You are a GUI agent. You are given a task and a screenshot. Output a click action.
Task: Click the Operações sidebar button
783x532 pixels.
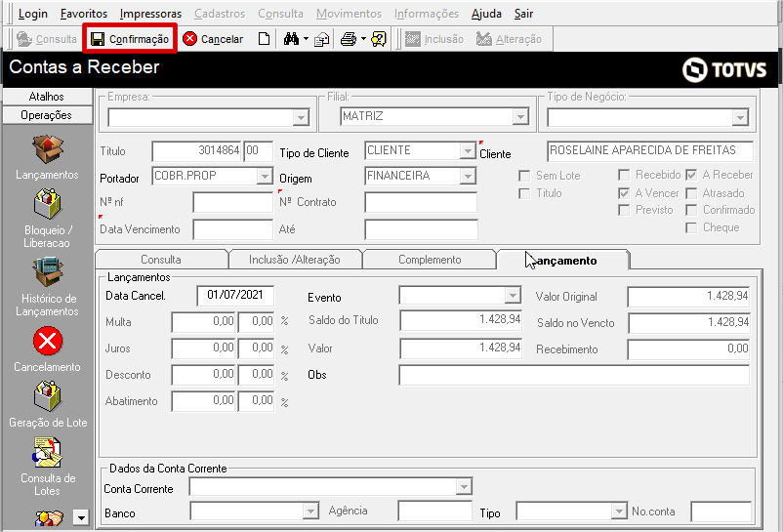(x=47, y=115)
